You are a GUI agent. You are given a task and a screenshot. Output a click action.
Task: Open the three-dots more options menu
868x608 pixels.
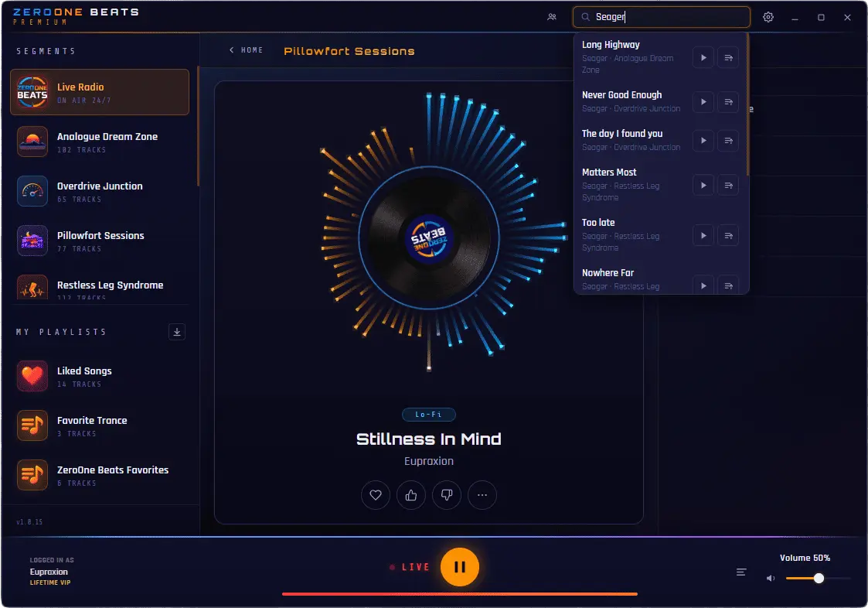tap(482, 495)
